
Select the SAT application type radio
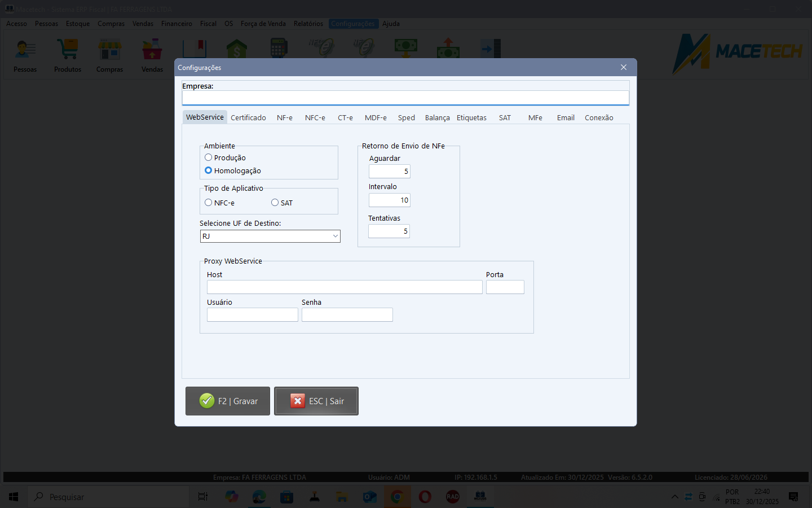click(x=275, y=203)
